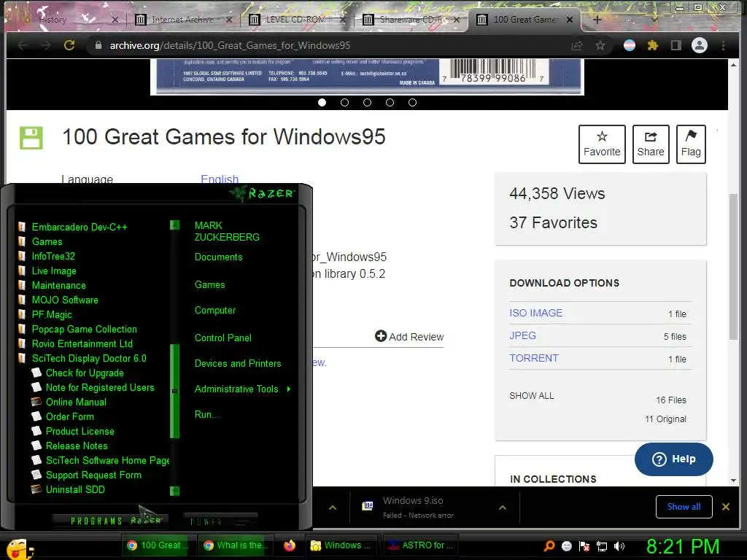The image size is (747, 560).
Task: Expand the Games program folder
Action: (x=47, y=242)
